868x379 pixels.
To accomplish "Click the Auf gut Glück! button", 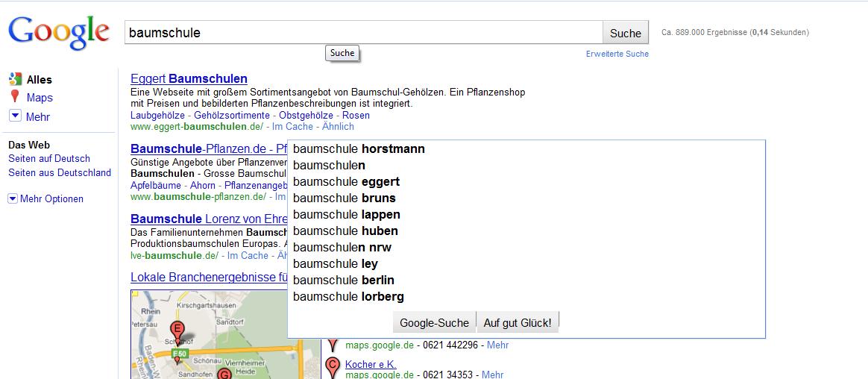I will (518, 322).
